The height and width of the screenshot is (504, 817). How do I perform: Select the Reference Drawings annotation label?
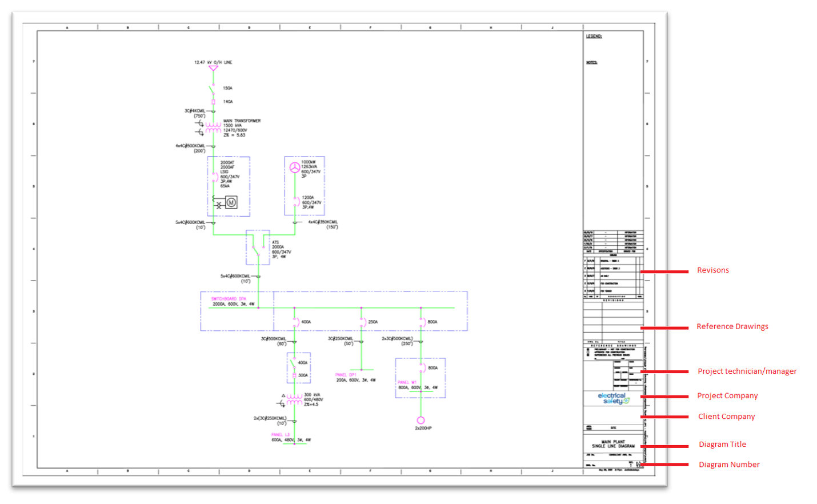tap(732, 326)
